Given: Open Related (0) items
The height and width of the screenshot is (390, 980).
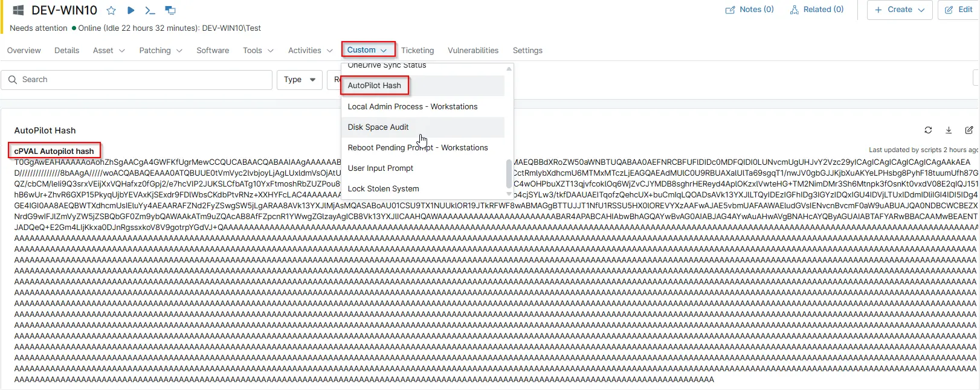Looking at the screenshot, I should pos(816,10).
